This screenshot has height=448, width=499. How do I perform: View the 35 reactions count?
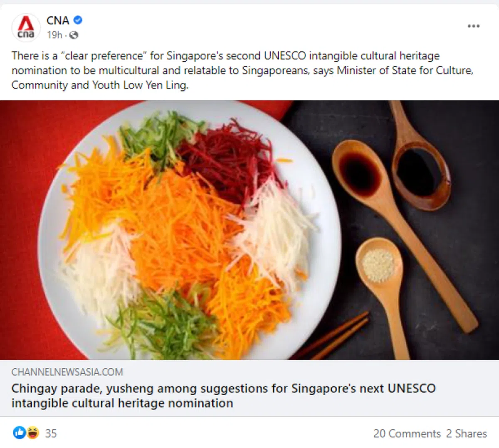[x=51, y=433]
